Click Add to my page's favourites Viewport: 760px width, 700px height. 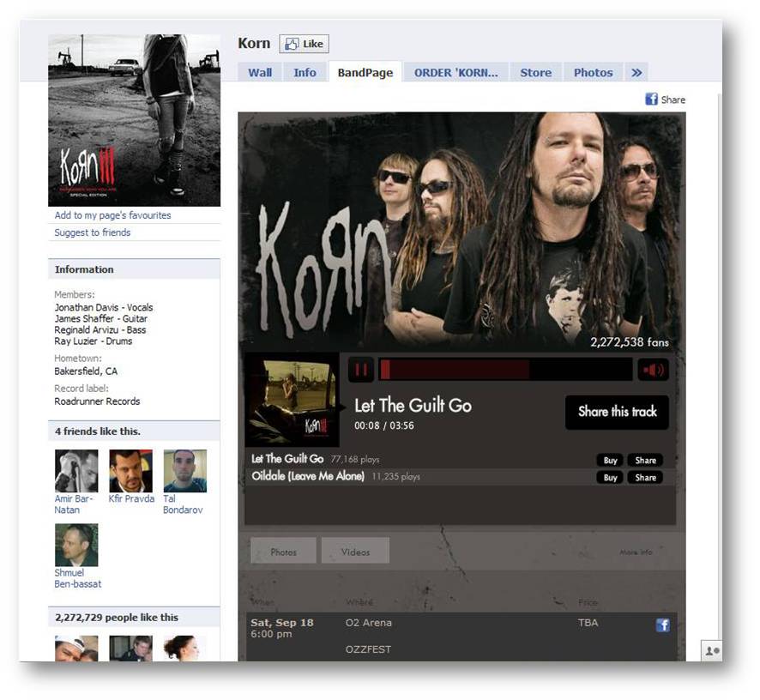coord(112,215)
